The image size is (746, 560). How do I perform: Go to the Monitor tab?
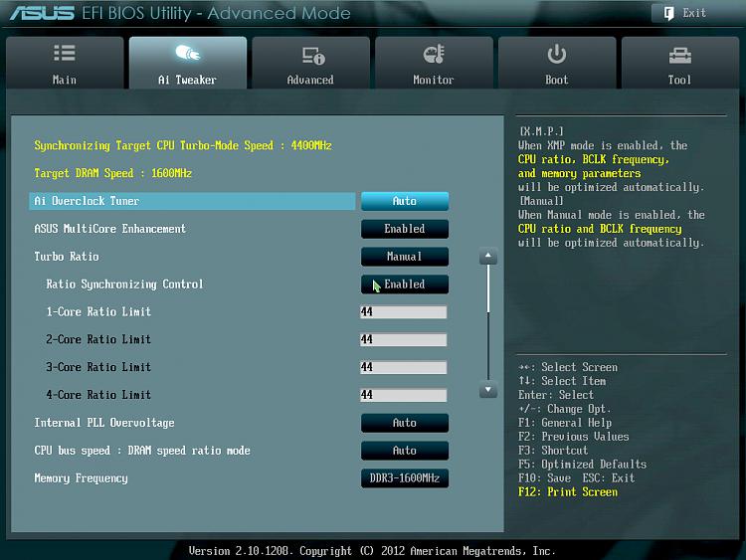(434, 63)
